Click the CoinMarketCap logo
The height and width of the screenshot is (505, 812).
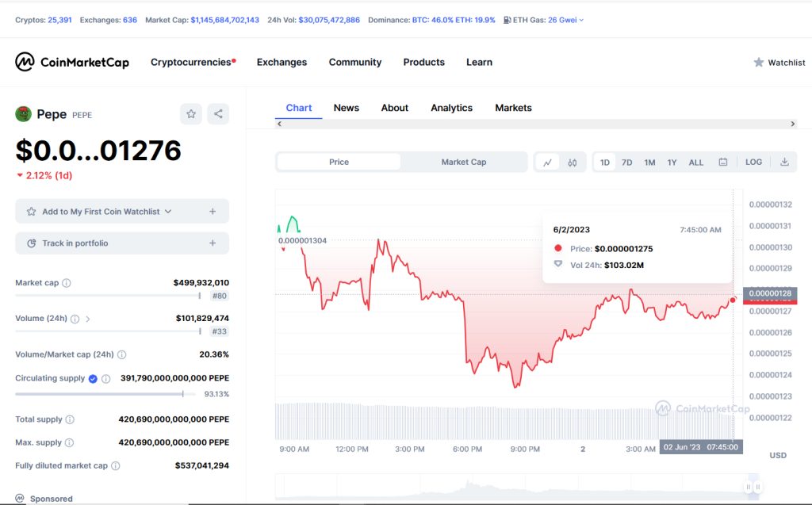(x=72, y=62)
